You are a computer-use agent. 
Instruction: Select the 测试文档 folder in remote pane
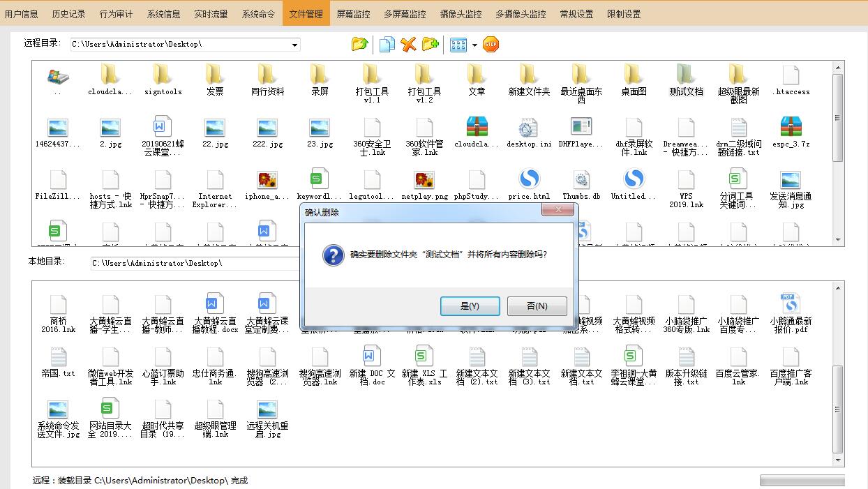[x=686, y=80]
